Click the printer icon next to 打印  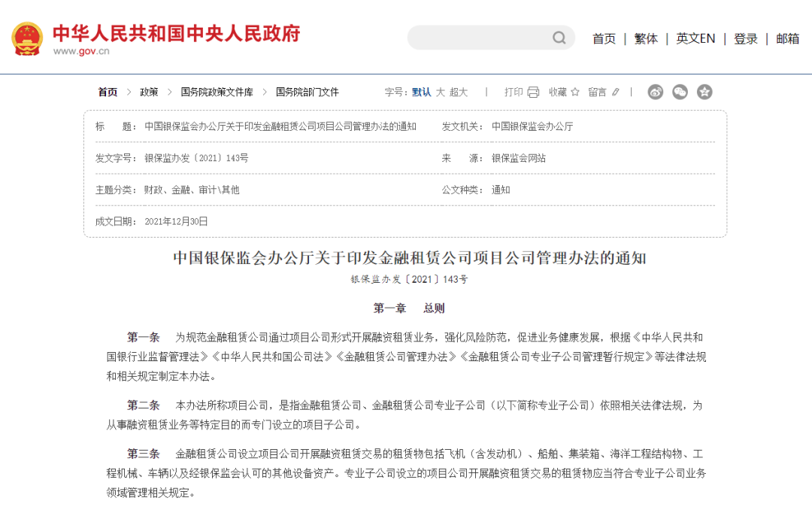click(x=533, y=92)
